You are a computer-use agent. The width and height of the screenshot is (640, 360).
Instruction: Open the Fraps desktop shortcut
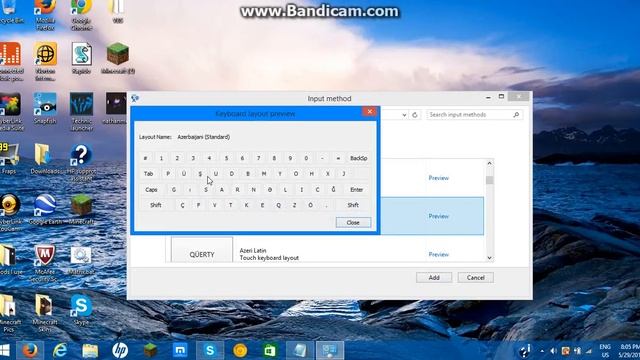pyautogui.click(x=9, y=158)
